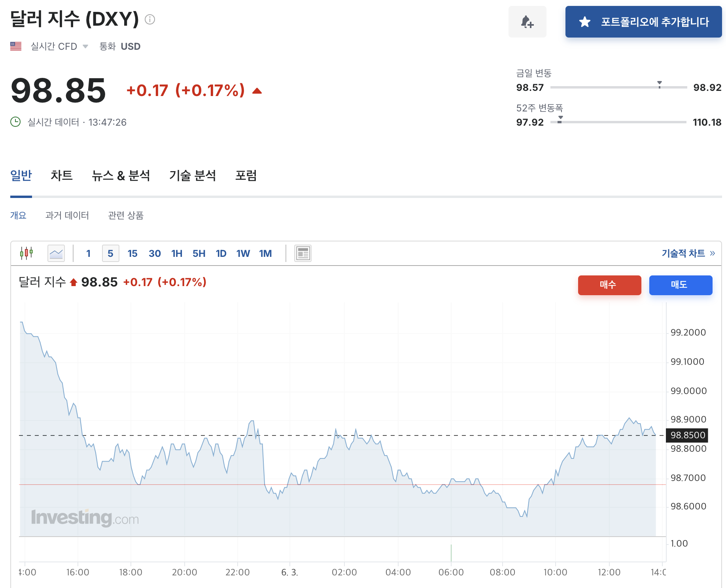Create a price alert with the bell icon
Screen dimensions: 726x588
click(x=527, y=22)
